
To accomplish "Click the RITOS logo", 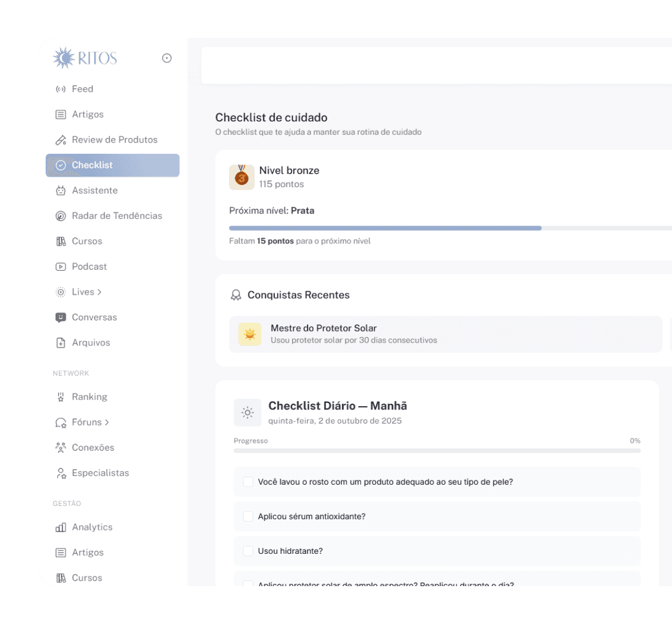I will [x=85, y=58].
